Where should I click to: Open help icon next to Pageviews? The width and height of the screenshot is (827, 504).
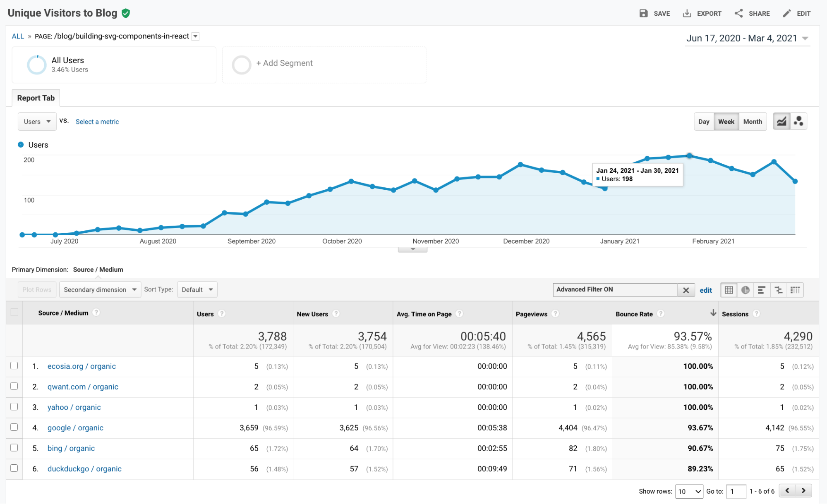[x=555, y=314]
